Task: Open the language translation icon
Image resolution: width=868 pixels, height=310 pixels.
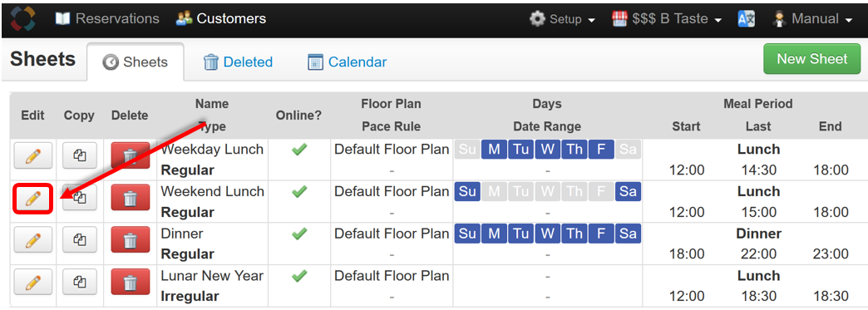Action: point(747,19)
